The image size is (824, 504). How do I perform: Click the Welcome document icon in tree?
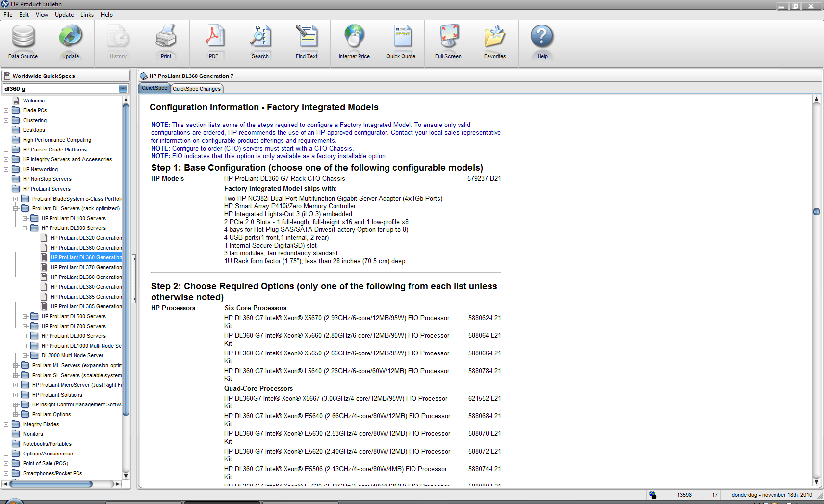click(x=16, y=101)
